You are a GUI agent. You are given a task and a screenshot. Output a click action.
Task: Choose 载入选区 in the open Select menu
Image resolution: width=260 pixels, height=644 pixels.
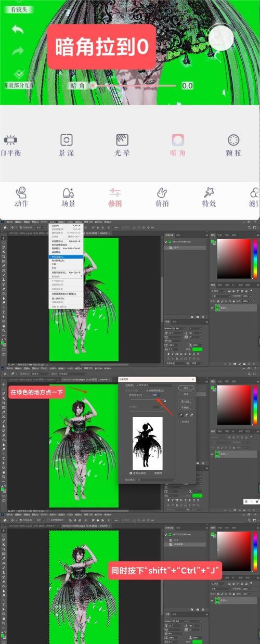pos(66,299)
